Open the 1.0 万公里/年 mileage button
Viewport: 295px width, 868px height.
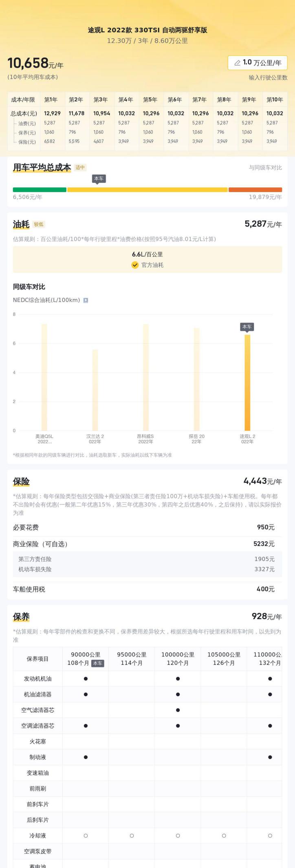tap(258, 63)
